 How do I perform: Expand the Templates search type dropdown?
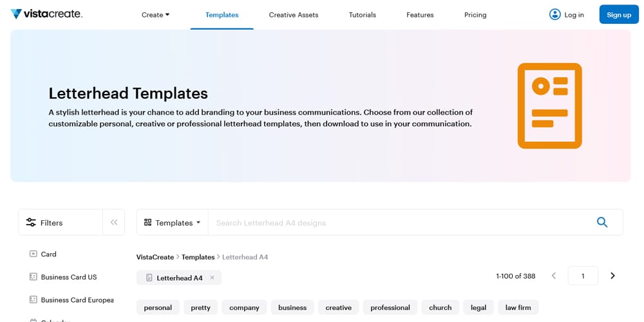pos(173,223)
